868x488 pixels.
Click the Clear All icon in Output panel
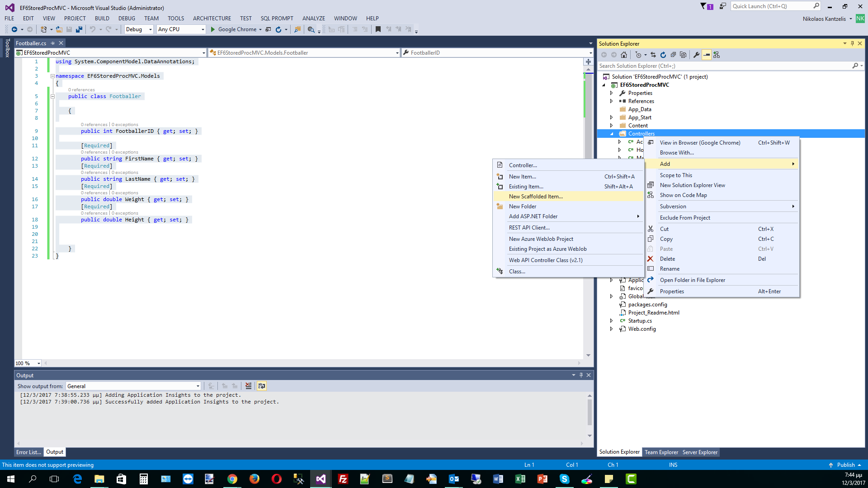tap(248, 386)
